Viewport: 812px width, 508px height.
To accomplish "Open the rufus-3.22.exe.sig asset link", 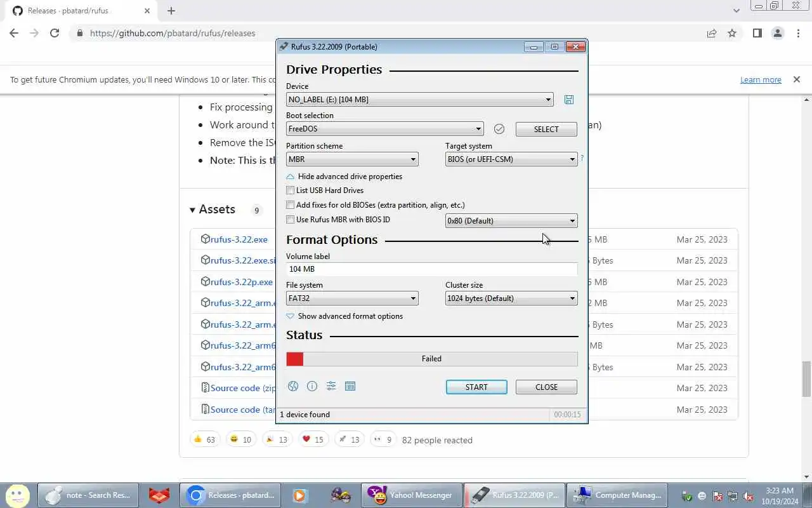I will (243, 260).
